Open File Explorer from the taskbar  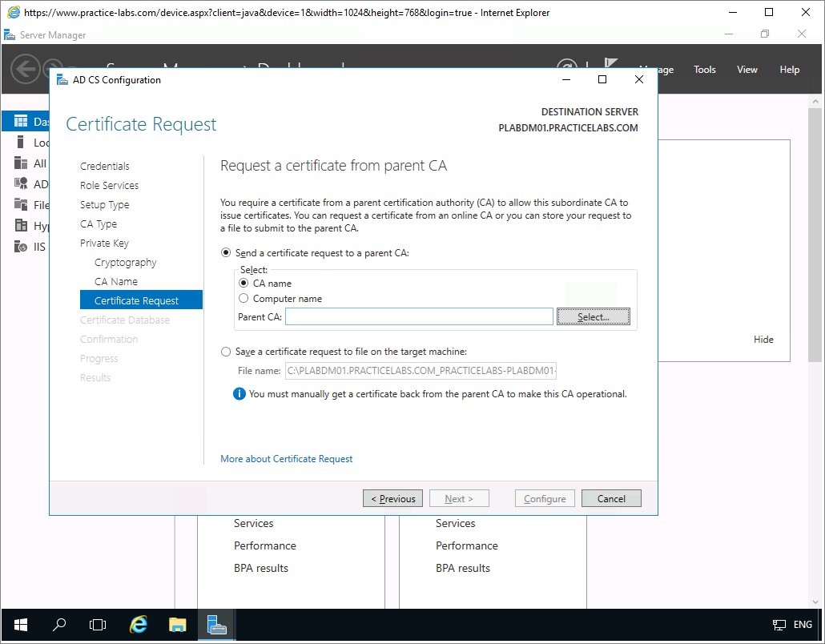click(x=177, y=625)
